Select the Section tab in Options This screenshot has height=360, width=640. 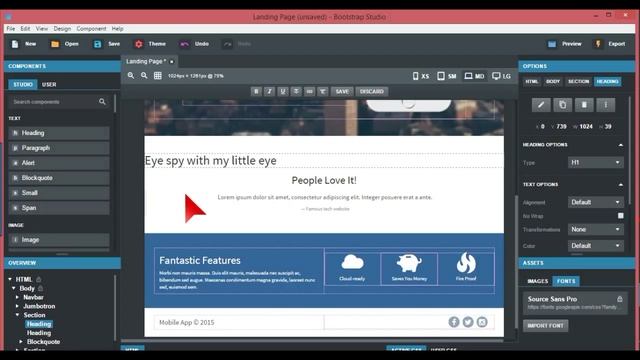click(x=578, y=82)
